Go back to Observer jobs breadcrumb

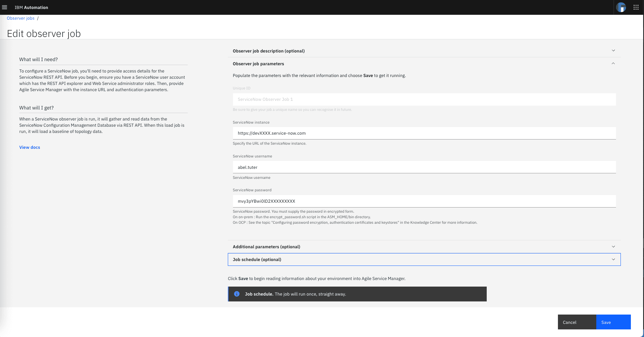[x=21, y=18]
